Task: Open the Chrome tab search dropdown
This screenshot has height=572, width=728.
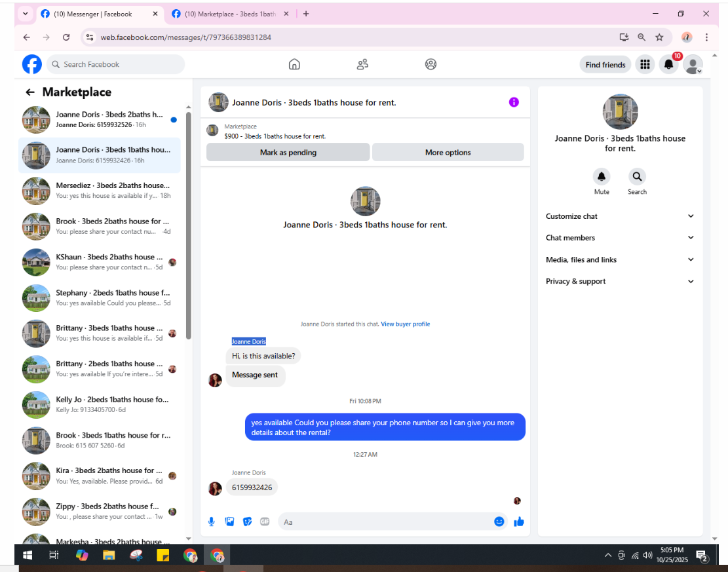Action: tap(25, 14)
